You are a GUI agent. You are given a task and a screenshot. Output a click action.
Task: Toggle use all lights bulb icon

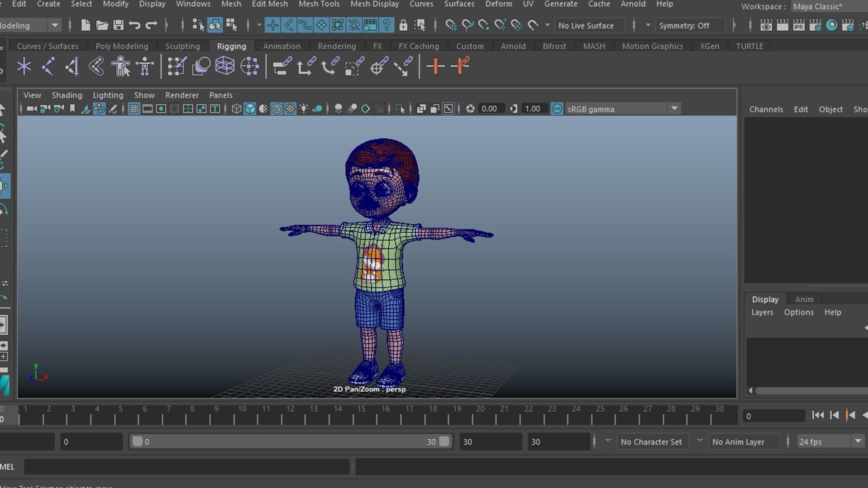[x=304, y=109]
